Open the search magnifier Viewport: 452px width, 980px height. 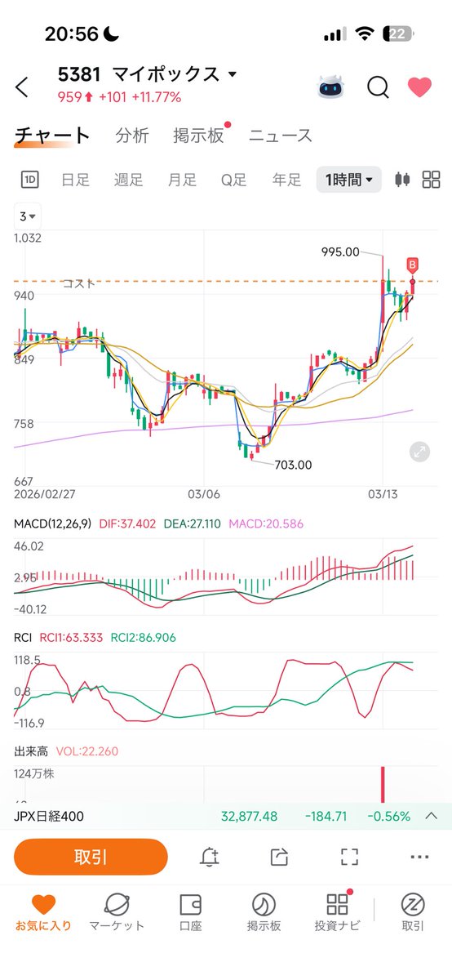378,87
